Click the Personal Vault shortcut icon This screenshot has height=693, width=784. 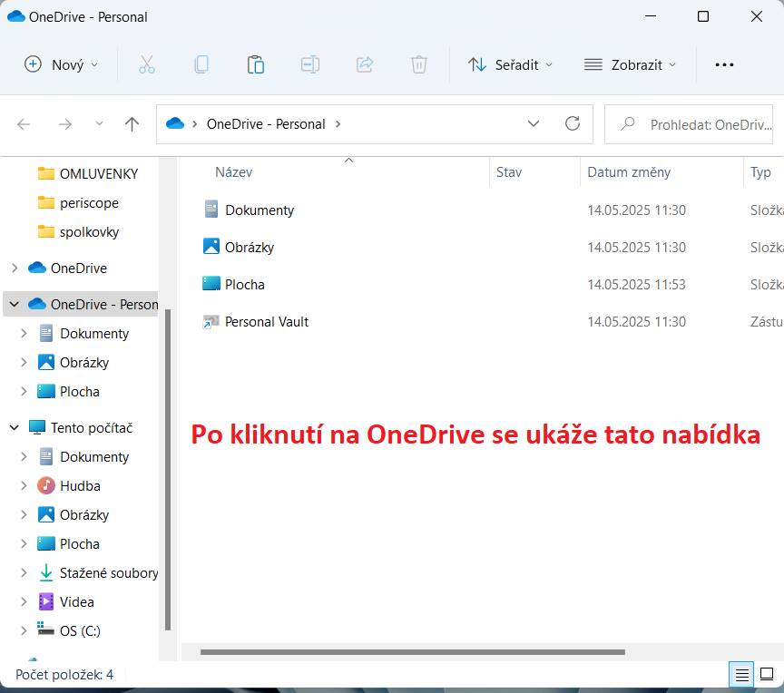(211, 321)
